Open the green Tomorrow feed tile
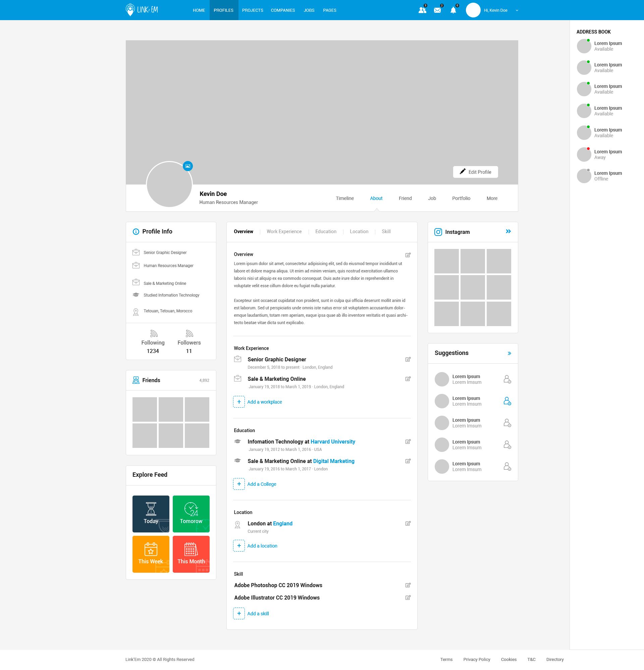This screenshot has height=670, width=644. pos(191,514)
